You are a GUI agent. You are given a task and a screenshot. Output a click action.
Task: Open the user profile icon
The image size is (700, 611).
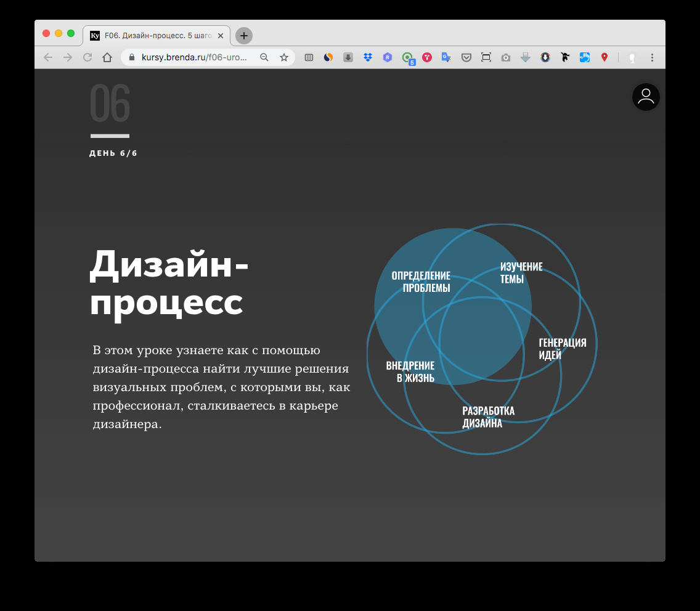(x=645, y=97)
